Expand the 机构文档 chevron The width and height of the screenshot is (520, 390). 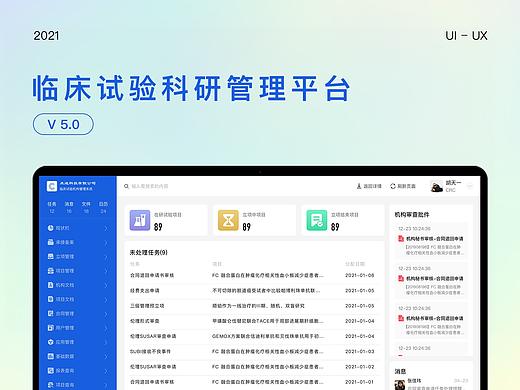click(106, 286)
